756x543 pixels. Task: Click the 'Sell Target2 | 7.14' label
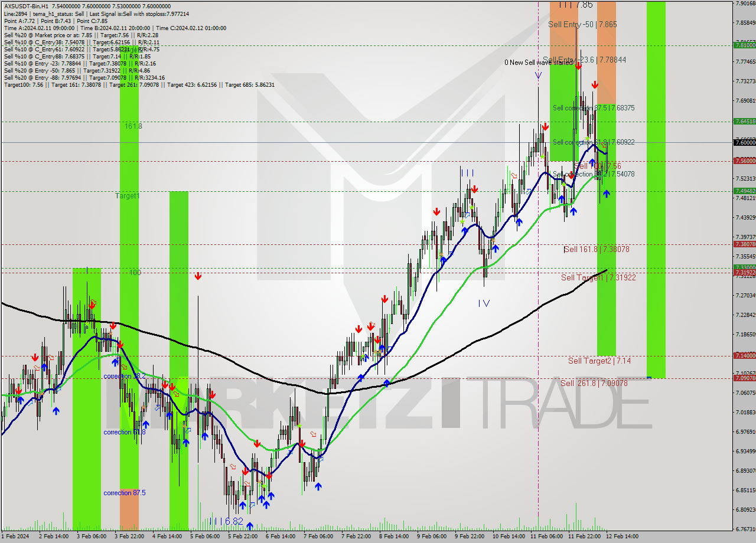pyautogui.click(x=599, y=361)
